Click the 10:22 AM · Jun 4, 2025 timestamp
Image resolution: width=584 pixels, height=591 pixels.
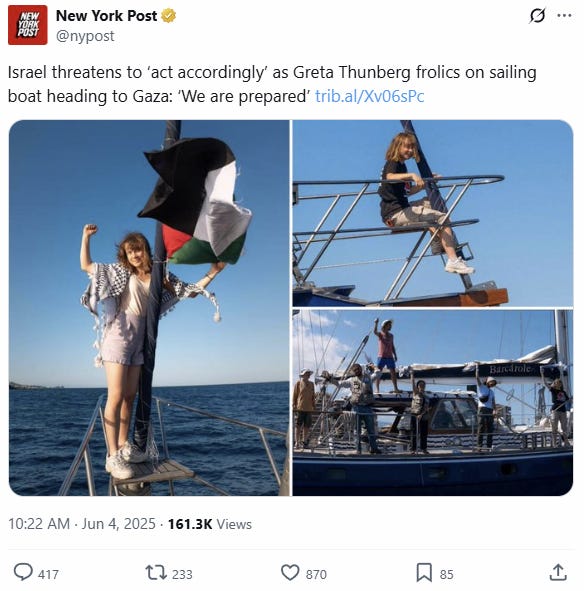coord(82,524)
